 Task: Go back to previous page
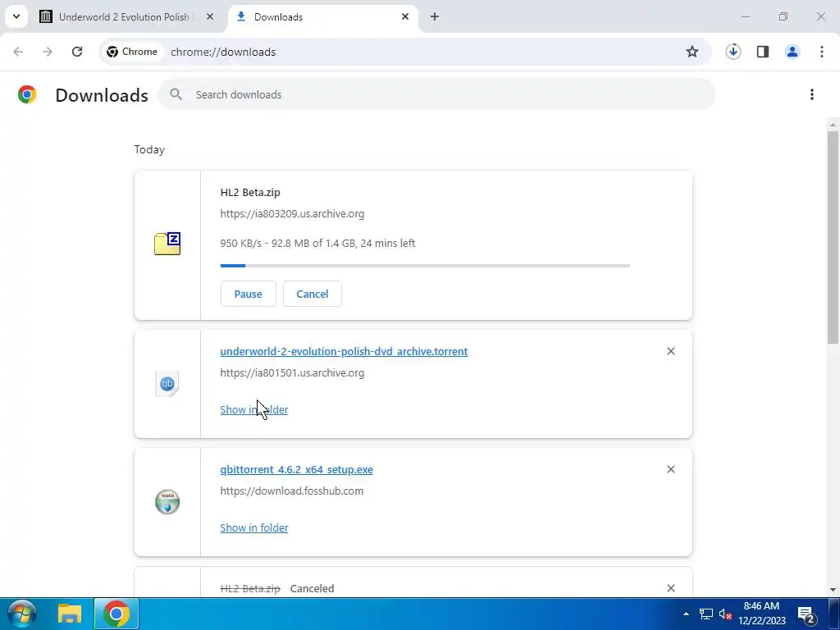[18, 52]
